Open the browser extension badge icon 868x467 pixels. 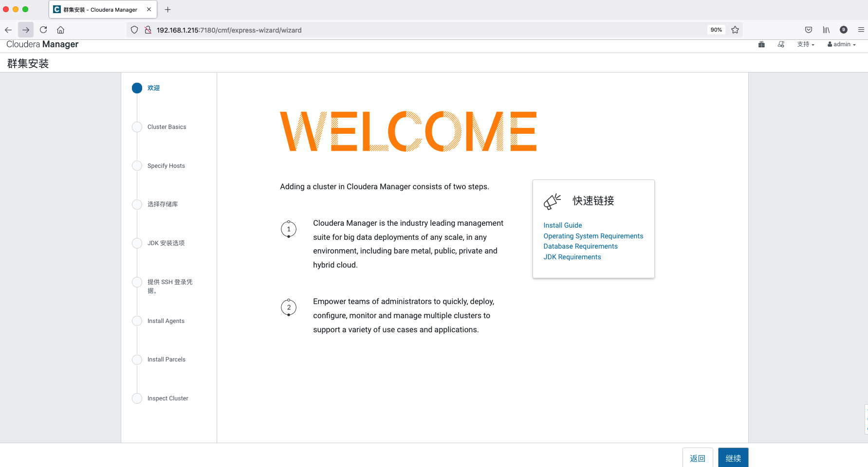point(844,30)
